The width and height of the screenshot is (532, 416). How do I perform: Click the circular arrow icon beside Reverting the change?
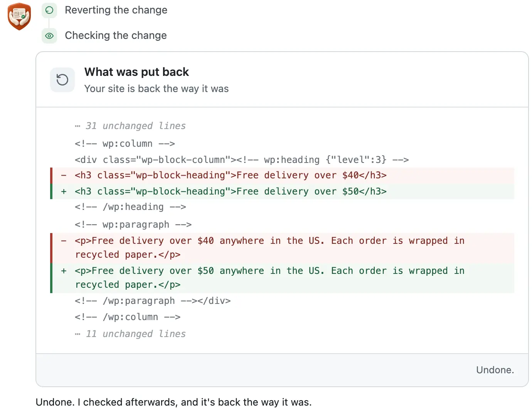click(49, 10)
